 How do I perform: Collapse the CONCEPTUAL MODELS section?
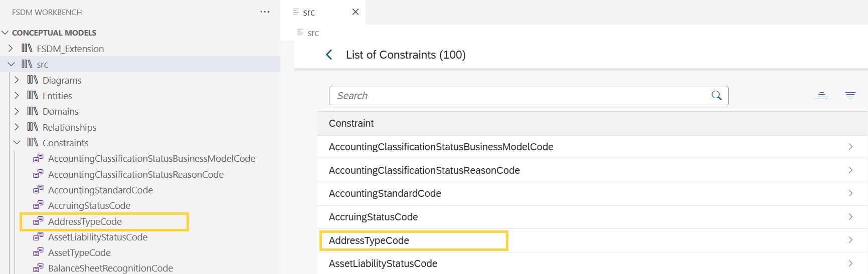coord(6,33)
